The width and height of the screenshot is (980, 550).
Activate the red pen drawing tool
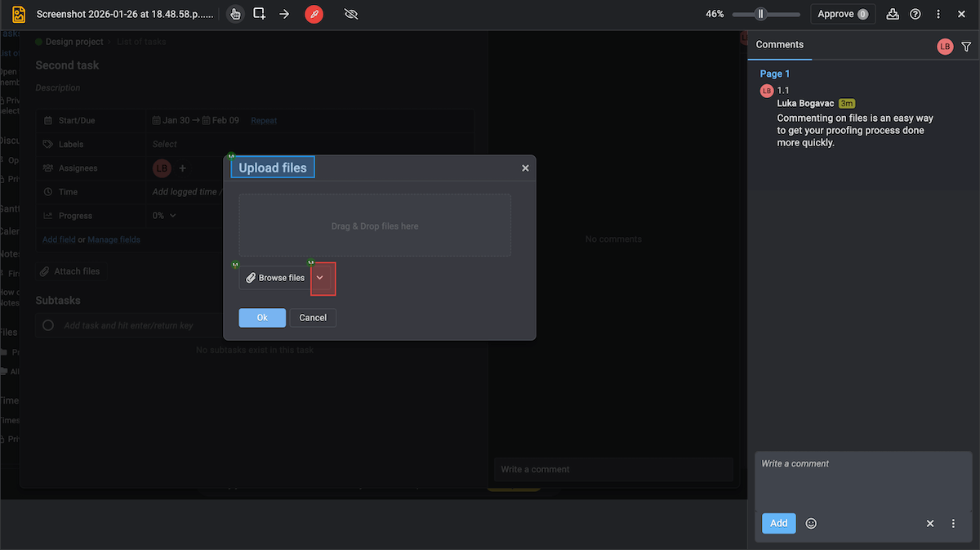click(x=314, y=14)
